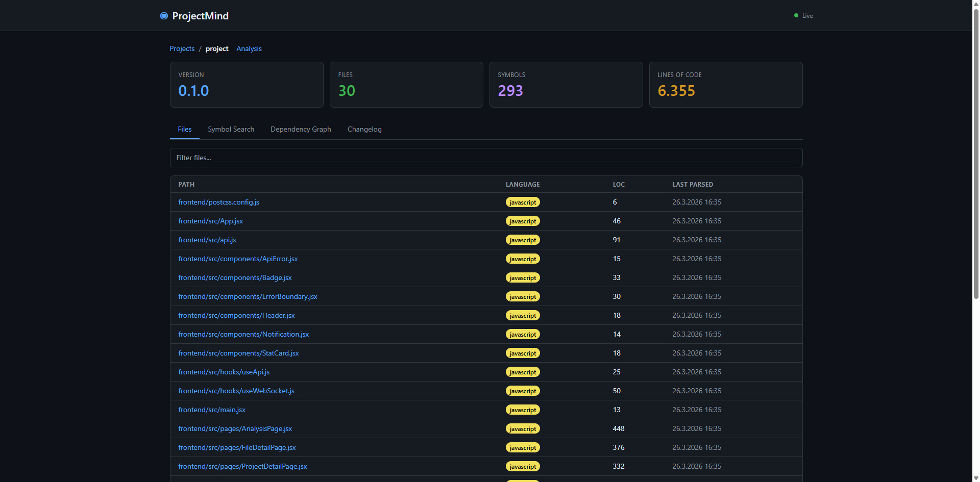Open the Analysis link

[x=249, y=48]
